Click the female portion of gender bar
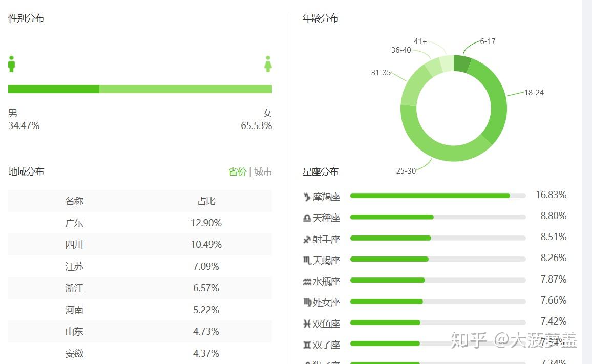 point(185,89)
